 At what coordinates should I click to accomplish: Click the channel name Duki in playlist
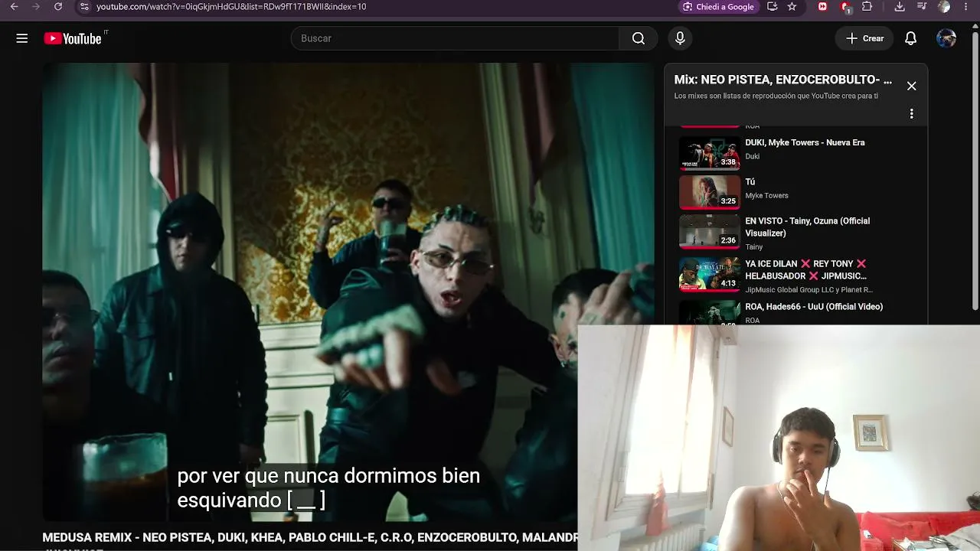[753, 157]
